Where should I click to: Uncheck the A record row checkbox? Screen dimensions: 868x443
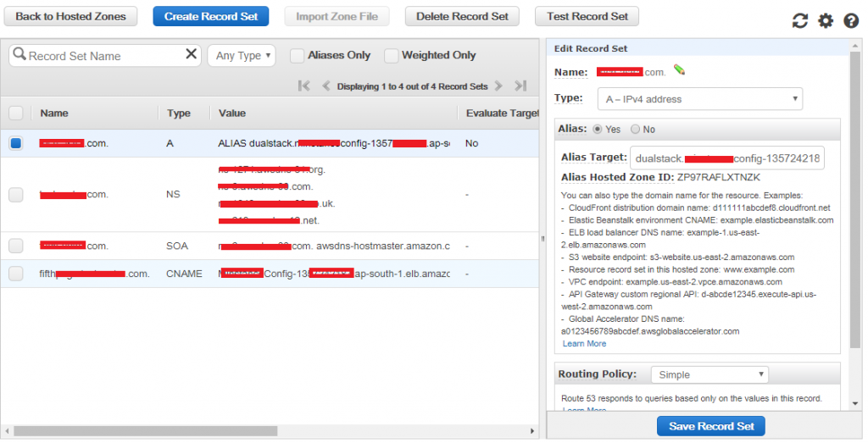(16, 143)
